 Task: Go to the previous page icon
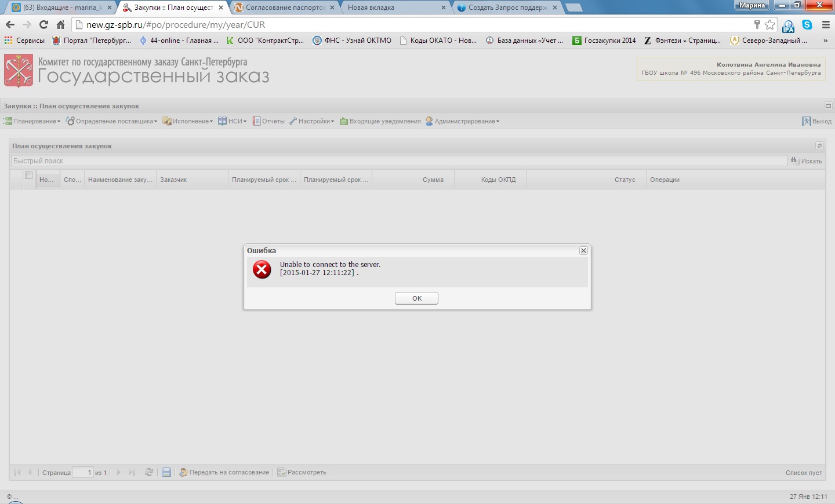[x=30, y=472]
